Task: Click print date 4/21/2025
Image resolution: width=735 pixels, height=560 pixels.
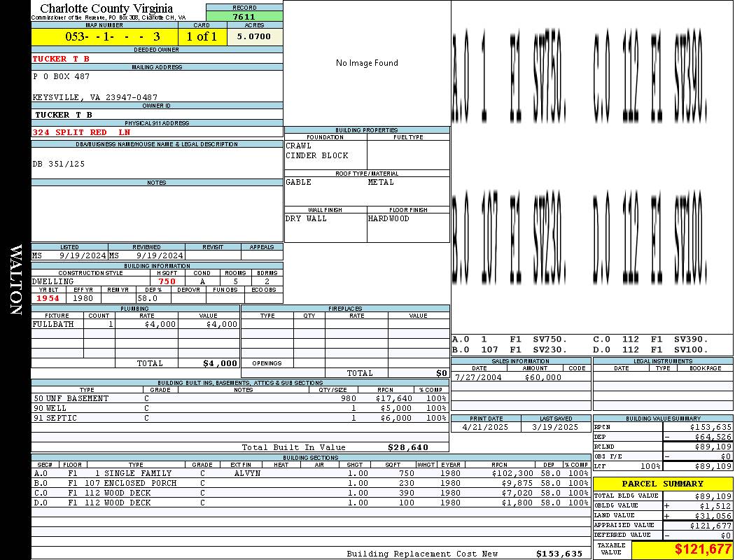Action: click(x=484, y=428)
